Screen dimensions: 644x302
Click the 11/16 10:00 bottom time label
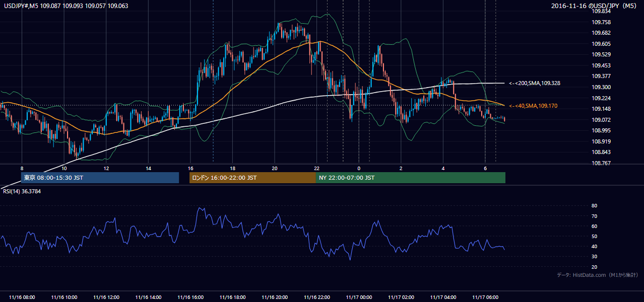coord(64,297)
